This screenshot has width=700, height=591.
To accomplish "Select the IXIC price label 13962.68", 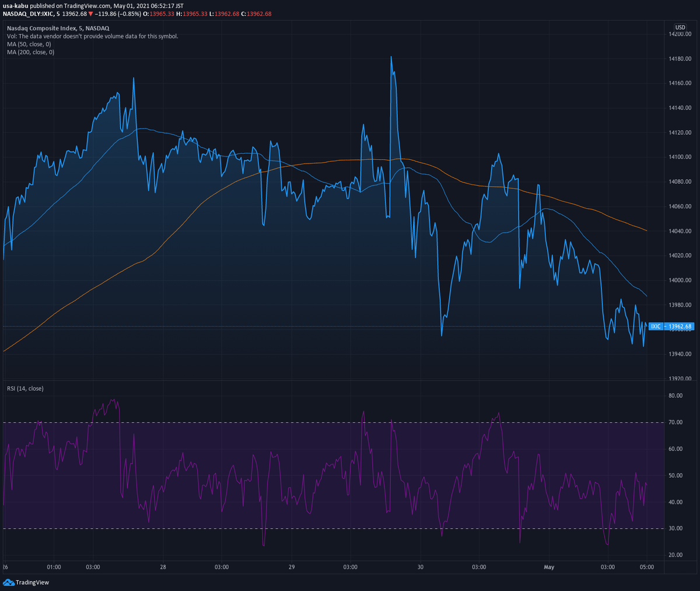I will pyautogui.click(x=671, y=327).
